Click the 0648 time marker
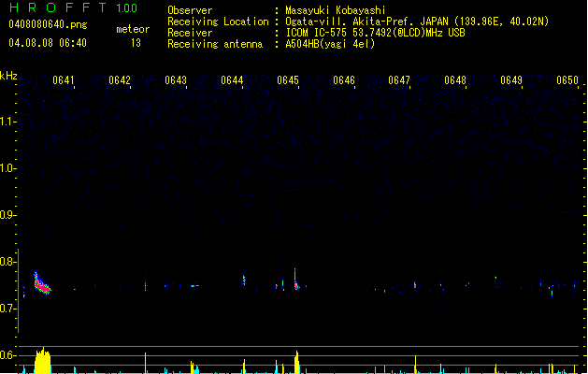This screenshot has height=374, width=588. point(455,80)
